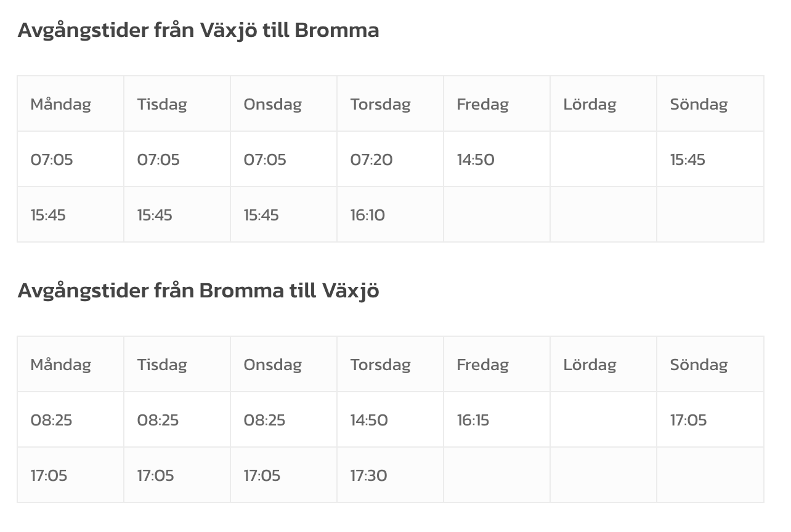Select Onsdag 07:05 departure from Växjö
Image resolution: width=791 pixels, height=532 pixels.
pos(265,160)
